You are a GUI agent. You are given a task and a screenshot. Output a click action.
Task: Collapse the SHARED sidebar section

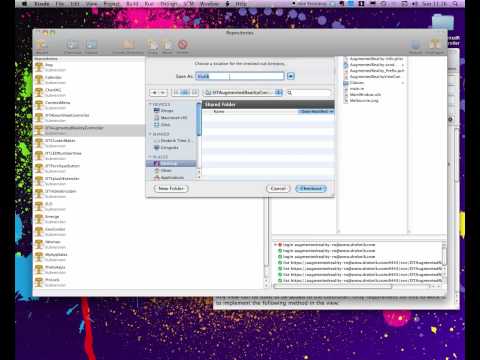click(150, 134)
